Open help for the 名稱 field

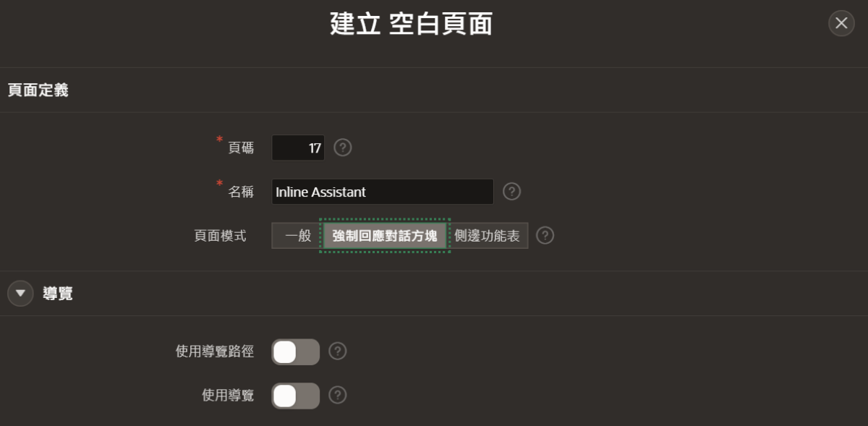(x=512, y=192)
